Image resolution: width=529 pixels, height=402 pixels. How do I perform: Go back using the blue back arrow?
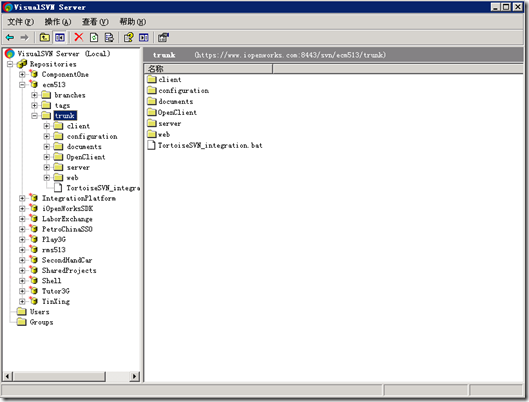tap(10, 37)
